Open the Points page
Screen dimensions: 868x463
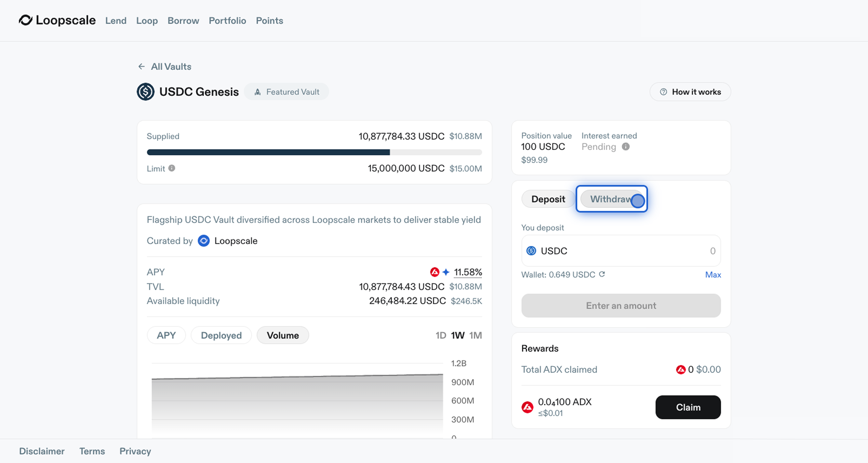tap(270, 21)
